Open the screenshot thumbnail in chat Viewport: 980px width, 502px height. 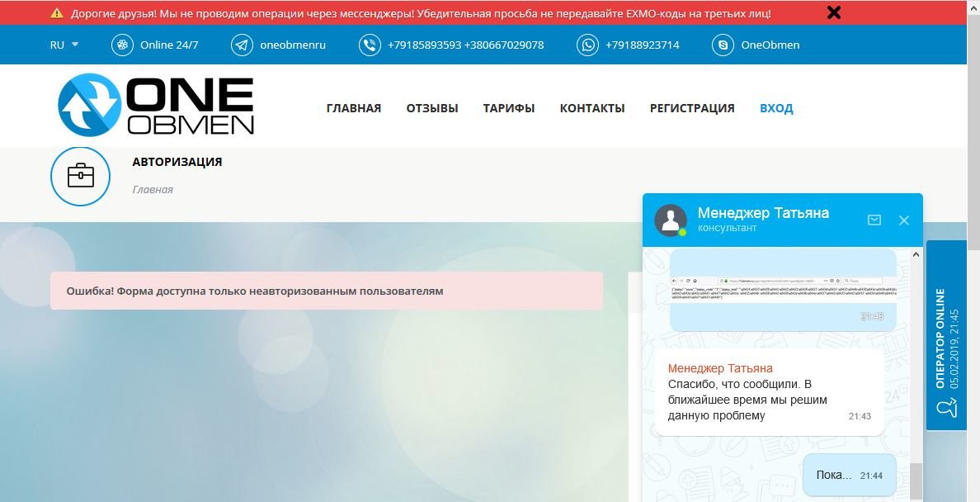coord(782,291)
